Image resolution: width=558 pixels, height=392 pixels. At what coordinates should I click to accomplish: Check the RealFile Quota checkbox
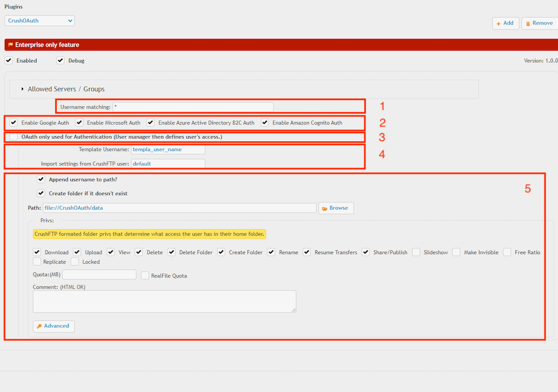(x=145, y=276)
